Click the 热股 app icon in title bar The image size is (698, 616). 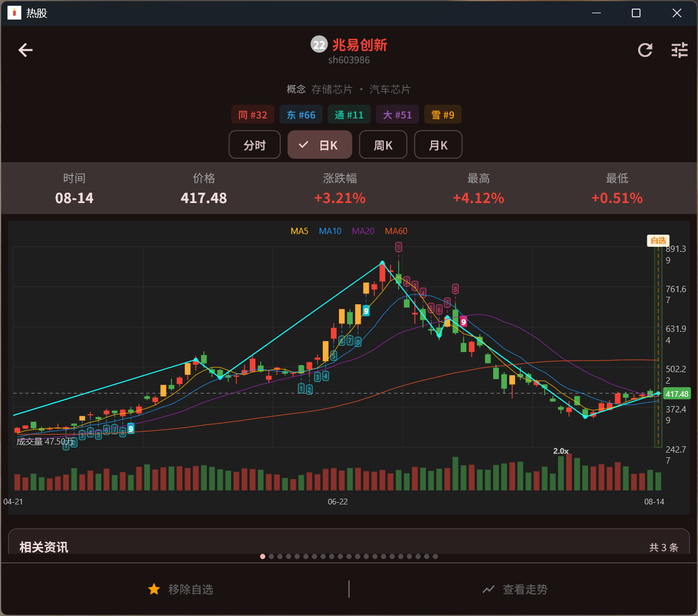[x=14, y=13]
